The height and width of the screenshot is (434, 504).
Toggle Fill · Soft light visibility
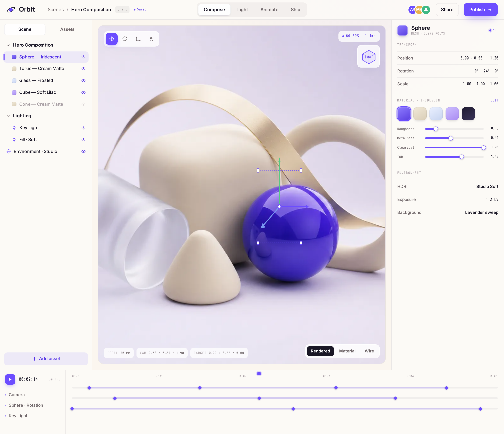point(83,140)
